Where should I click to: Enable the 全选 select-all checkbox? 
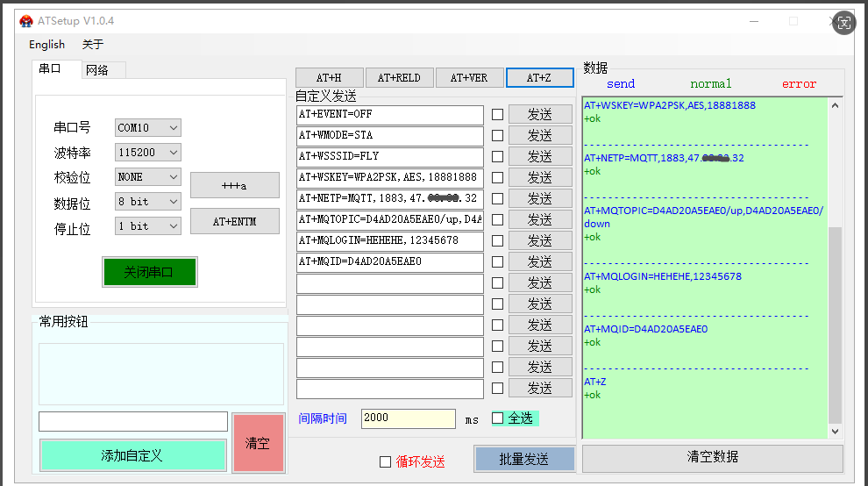[x=498, y=418]
